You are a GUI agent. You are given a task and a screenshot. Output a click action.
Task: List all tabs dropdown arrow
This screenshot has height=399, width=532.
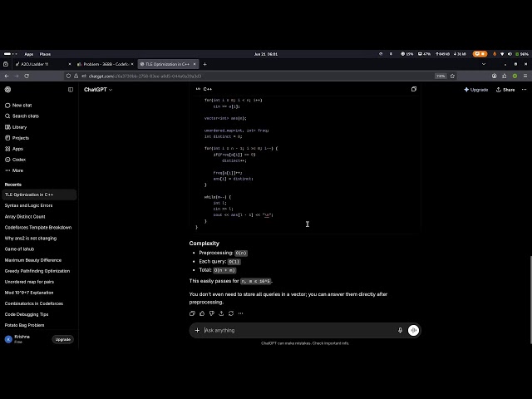[x=484, y=64]
